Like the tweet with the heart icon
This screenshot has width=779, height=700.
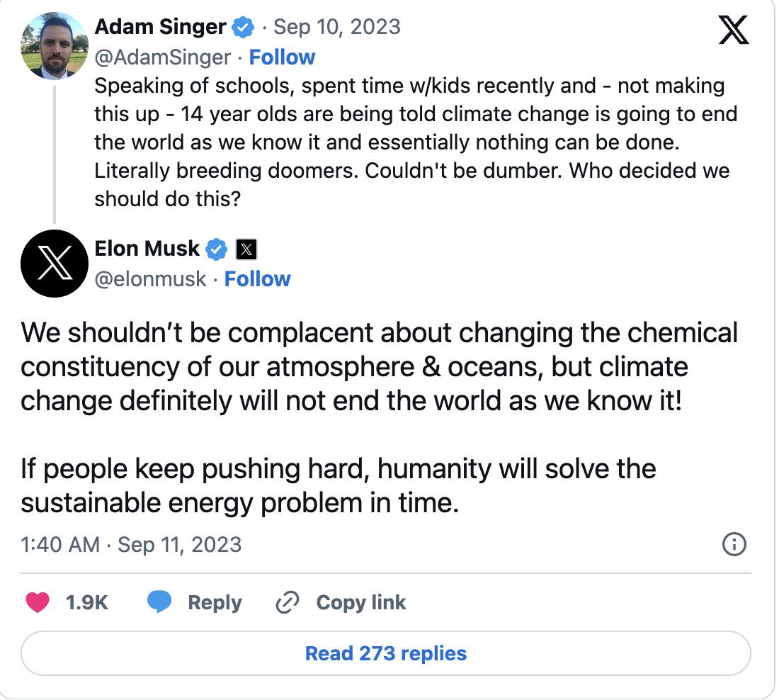tap(38, 602)
